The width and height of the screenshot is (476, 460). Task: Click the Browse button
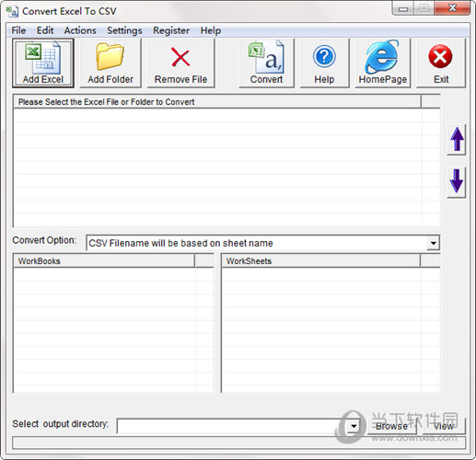click(x=391, y=426)
